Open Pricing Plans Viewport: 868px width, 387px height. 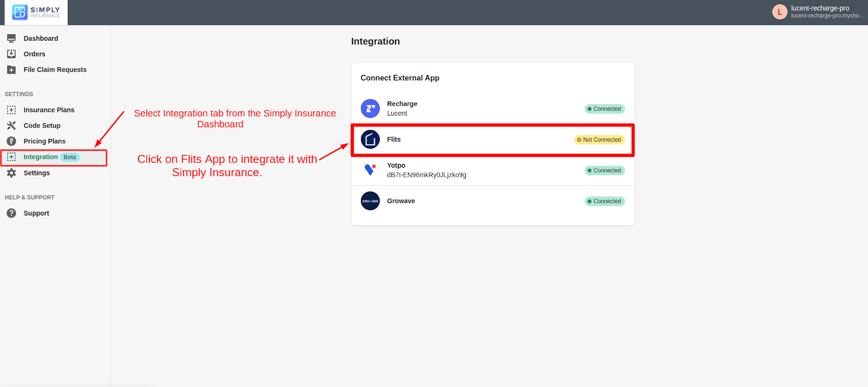(44, 141)
